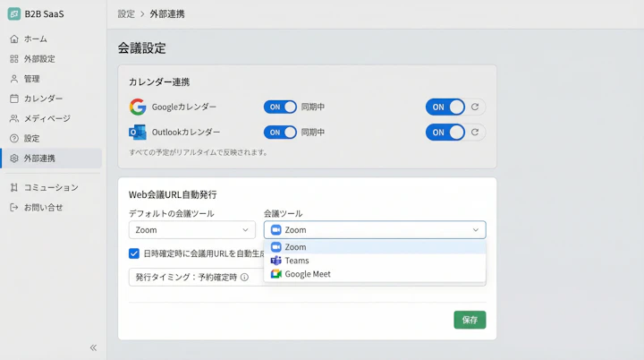This screenshot has width=644, height=360.
Task: Click the calendar icon in sidebar
Action: pos(14,99)
